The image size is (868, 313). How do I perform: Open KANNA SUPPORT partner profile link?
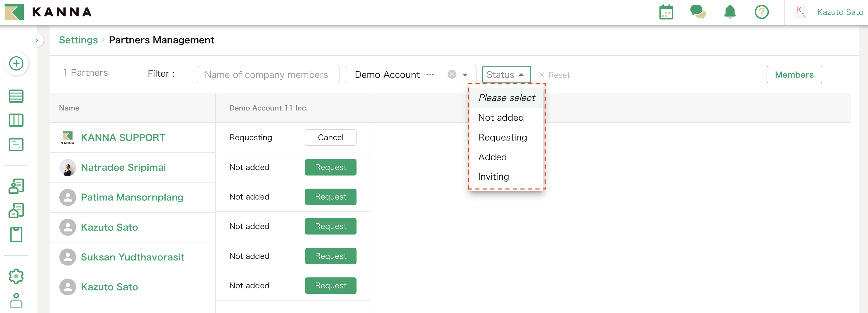coord(123,137)
